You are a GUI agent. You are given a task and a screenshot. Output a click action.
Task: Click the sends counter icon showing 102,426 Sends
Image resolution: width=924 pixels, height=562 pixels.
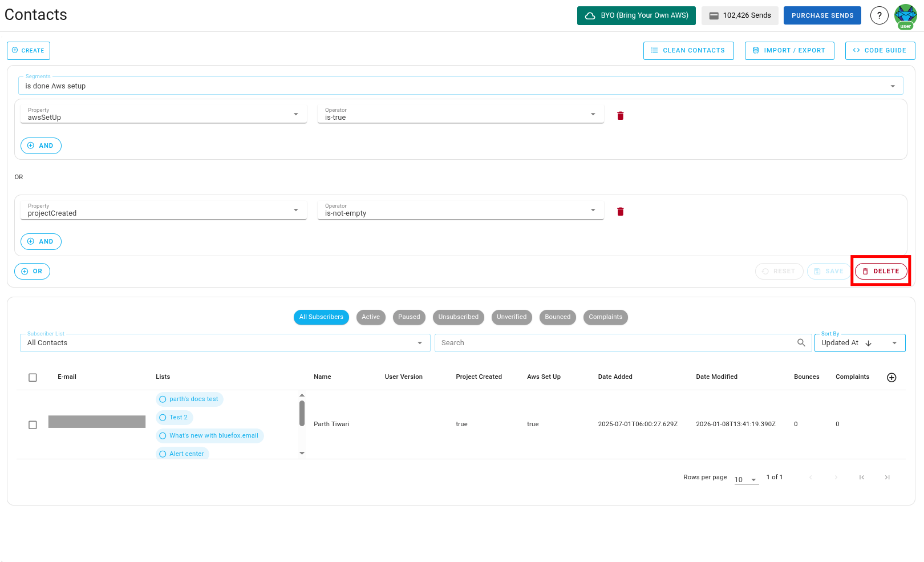click(x=714, y=15)
